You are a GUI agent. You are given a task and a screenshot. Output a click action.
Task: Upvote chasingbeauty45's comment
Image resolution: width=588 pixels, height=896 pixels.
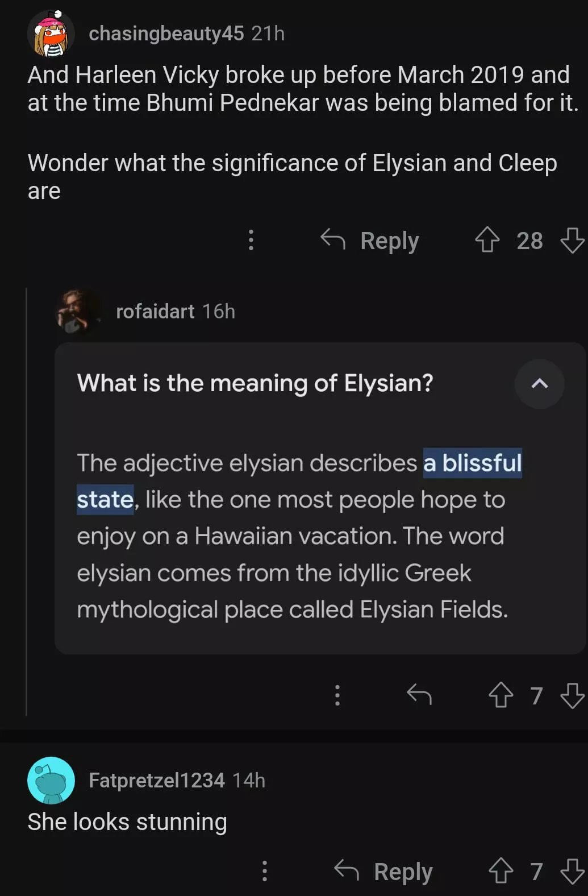pyautogui.click(x=487, y=240)
